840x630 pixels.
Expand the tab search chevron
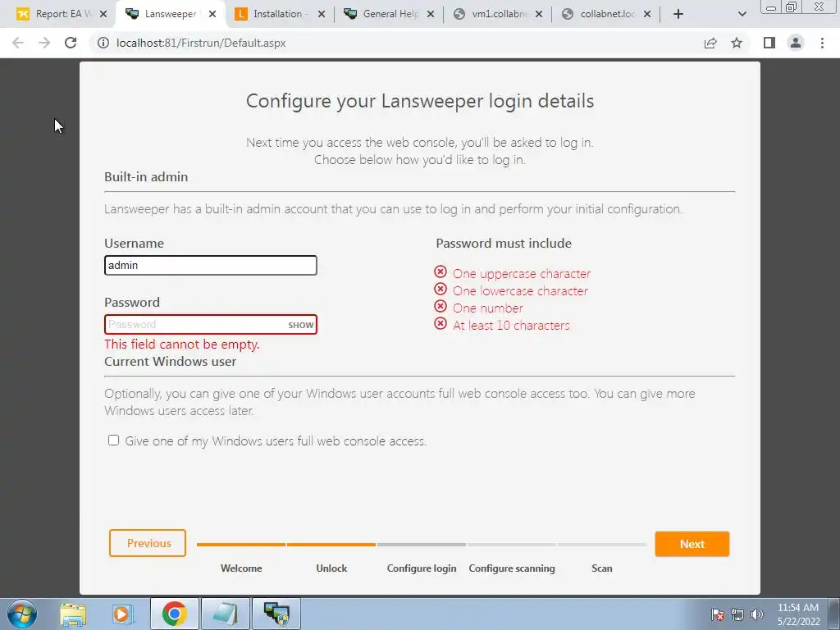click(742, 14)
